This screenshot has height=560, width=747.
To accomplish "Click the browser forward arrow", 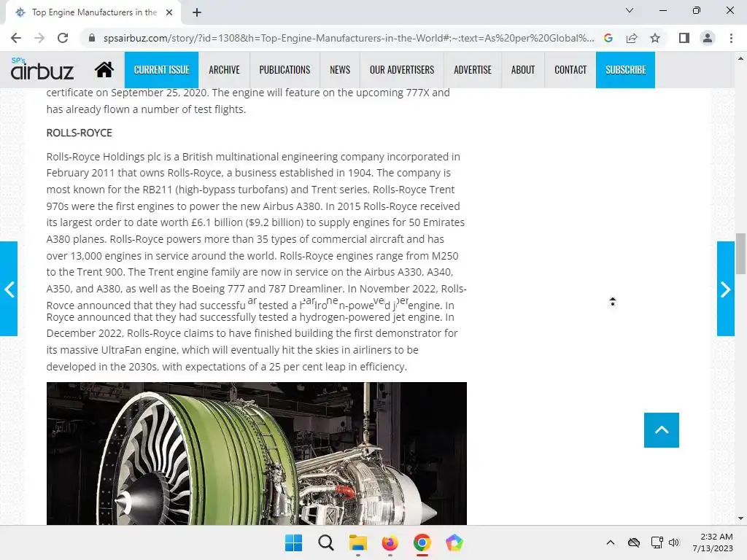I will click(x=39, y=38).
